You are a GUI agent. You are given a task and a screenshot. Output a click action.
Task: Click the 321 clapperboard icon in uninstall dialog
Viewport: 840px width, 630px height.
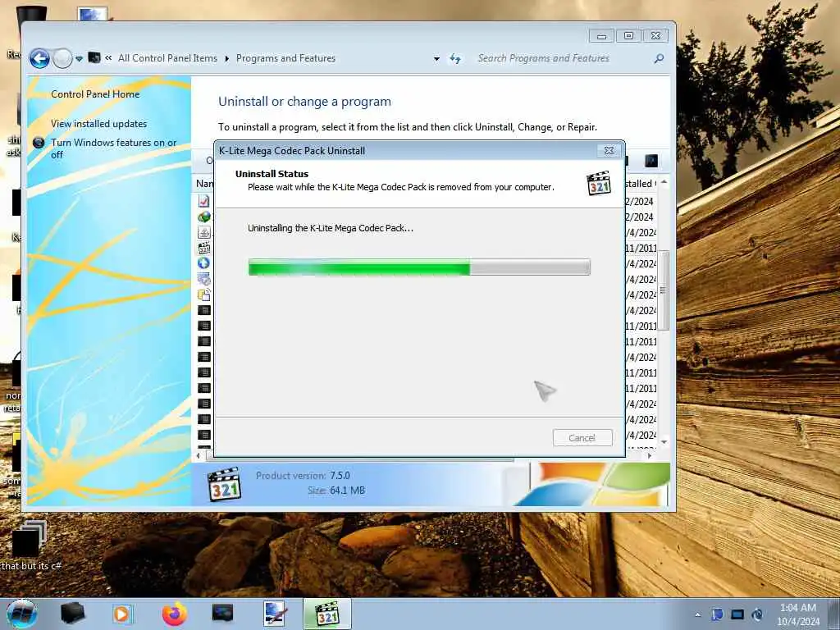tap(599, 183)
